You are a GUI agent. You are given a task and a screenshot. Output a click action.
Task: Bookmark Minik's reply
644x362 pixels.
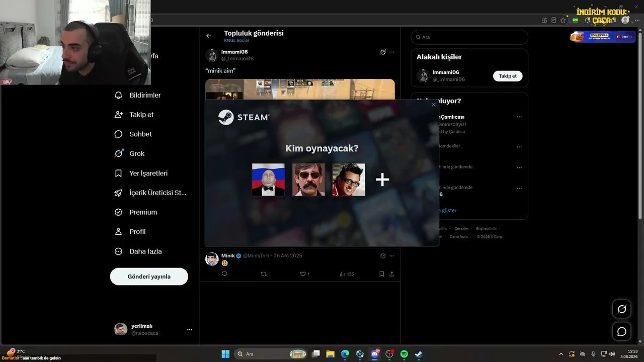382,274
